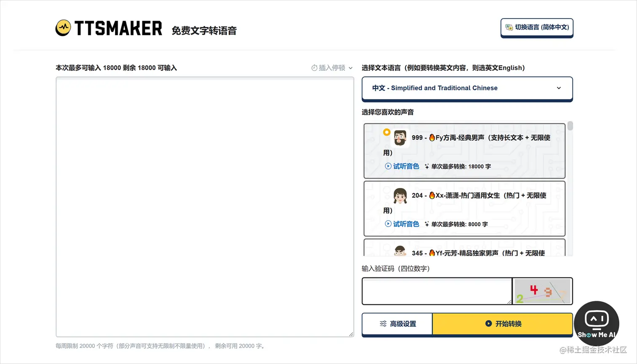Click the TTSMAKER wordmark text

coord(118,28)
